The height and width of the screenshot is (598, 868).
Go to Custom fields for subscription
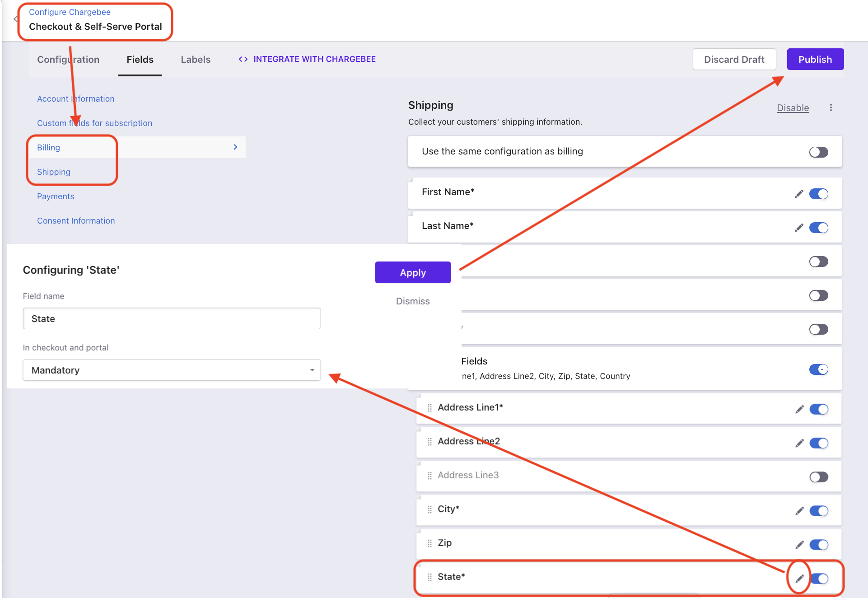point(94,123)
